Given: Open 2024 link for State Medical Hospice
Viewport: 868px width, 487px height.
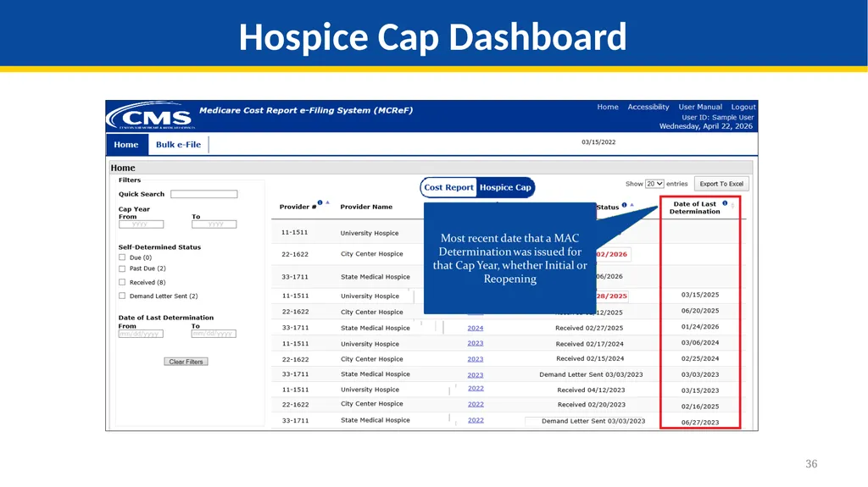Looking at the screenshot, I should click(475, 328).
